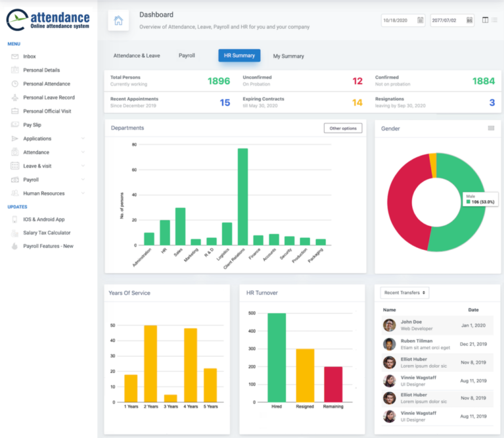Click the yellow gender donut segment
The height and width of the screenshot is (438, 504).
[x=433, y=165]
